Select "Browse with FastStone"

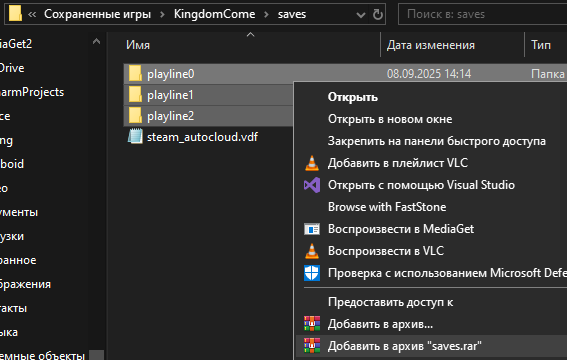(x=387, y=207)
